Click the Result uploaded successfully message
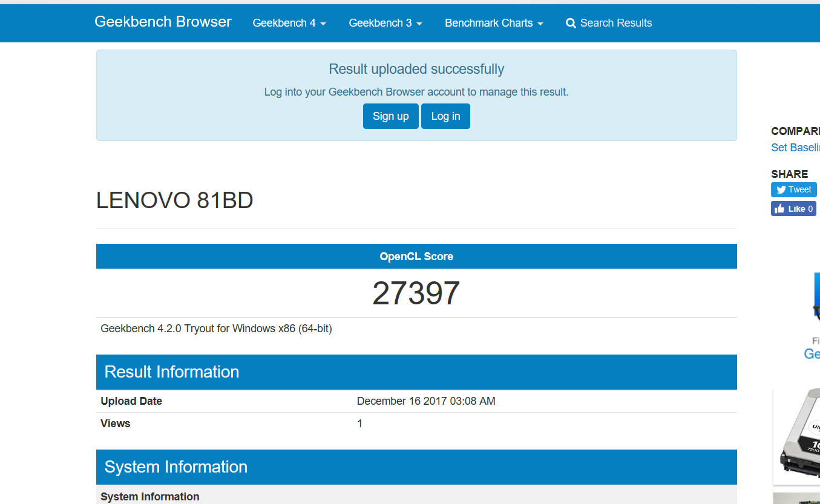The image size is (820, 504). tap(416, 69)
